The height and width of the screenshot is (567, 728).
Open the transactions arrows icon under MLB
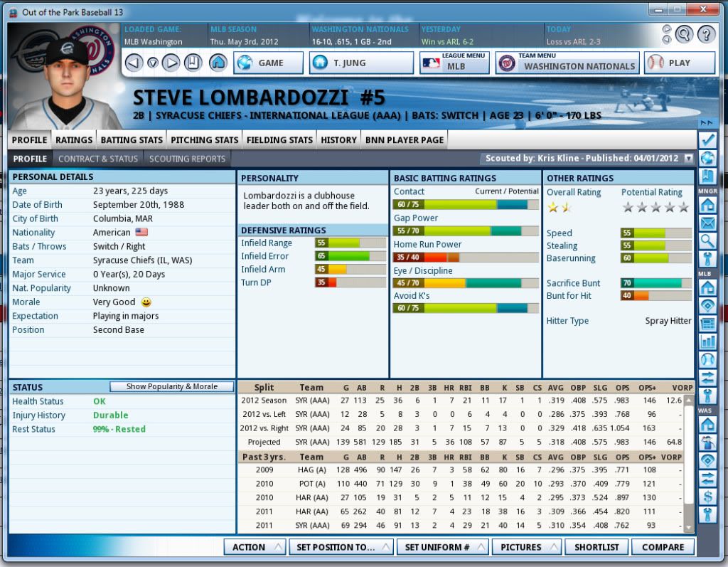coord(707,378)
